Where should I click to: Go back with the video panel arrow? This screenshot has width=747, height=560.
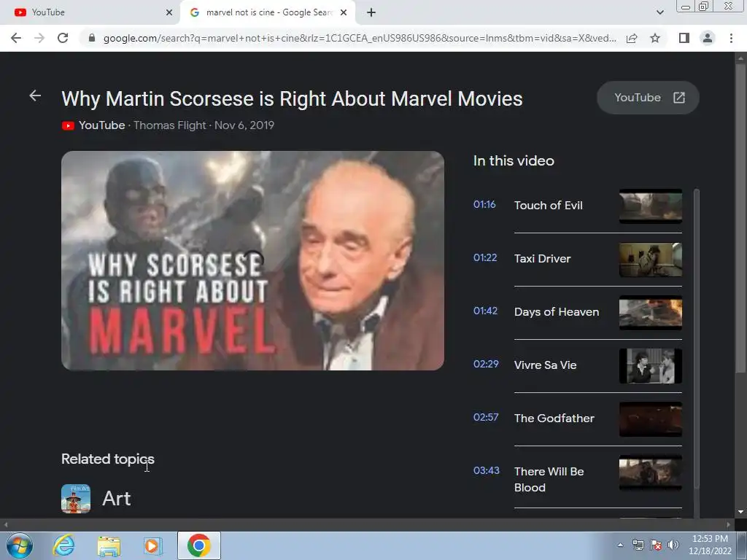coord(35,96)
